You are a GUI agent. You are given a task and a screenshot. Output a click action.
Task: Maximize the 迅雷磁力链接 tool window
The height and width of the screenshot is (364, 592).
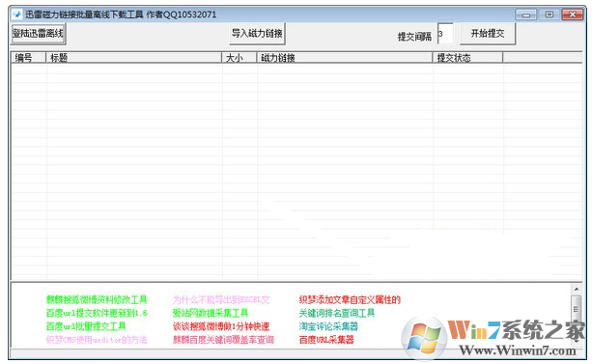pyautogui.click(x=549, y=14)
